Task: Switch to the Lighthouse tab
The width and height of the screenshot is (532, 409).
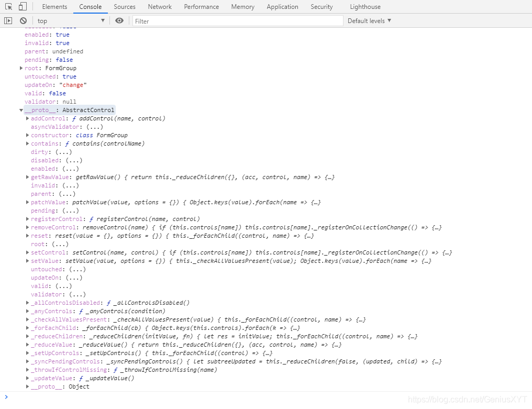Action: pyautogui.click(x=365, y=7)
